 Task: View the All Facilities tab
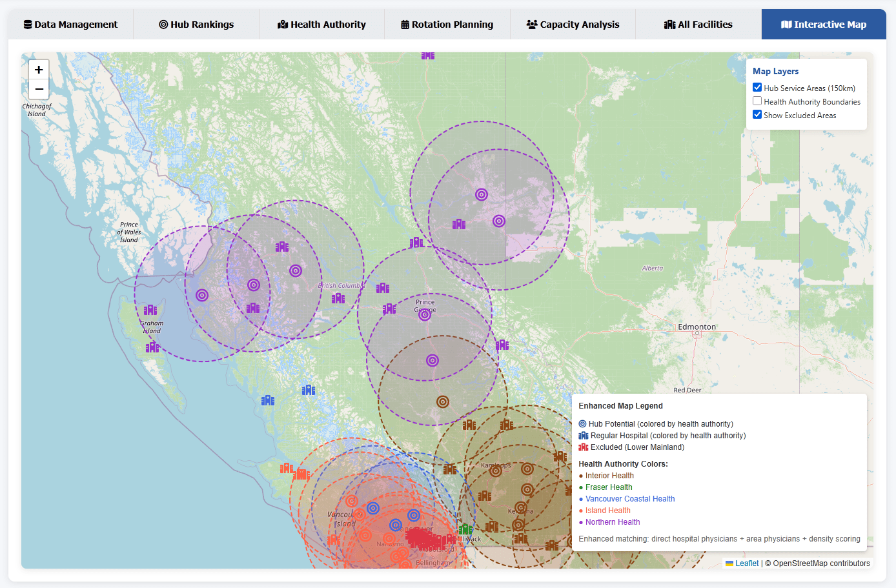click(698, 25)
